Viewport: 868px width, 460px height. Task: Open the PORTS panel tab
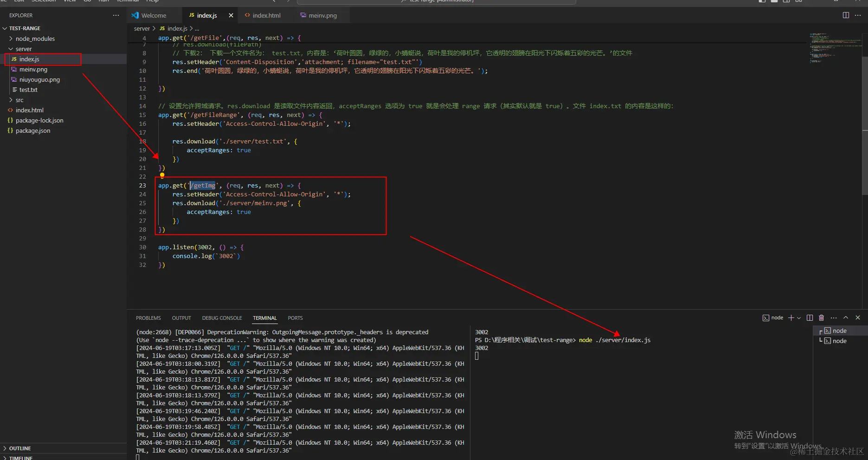[x=295, y=318]
